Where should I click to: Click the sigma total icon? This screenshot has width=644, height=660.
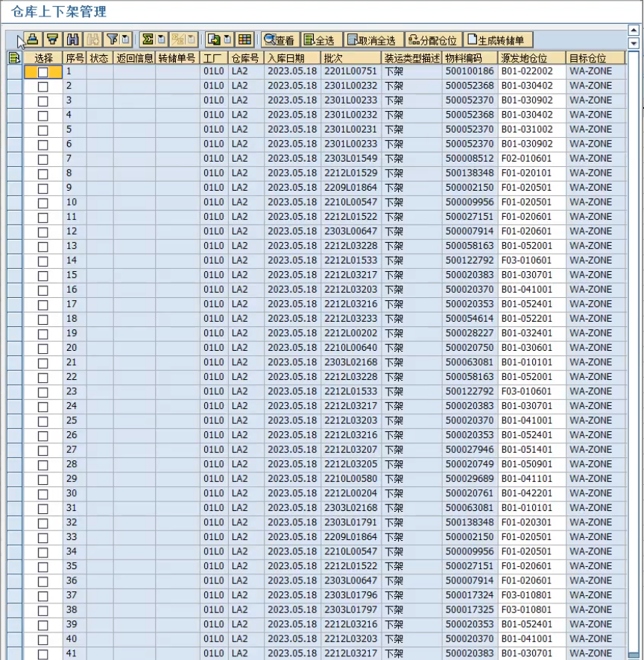click(x=148, y=40)
